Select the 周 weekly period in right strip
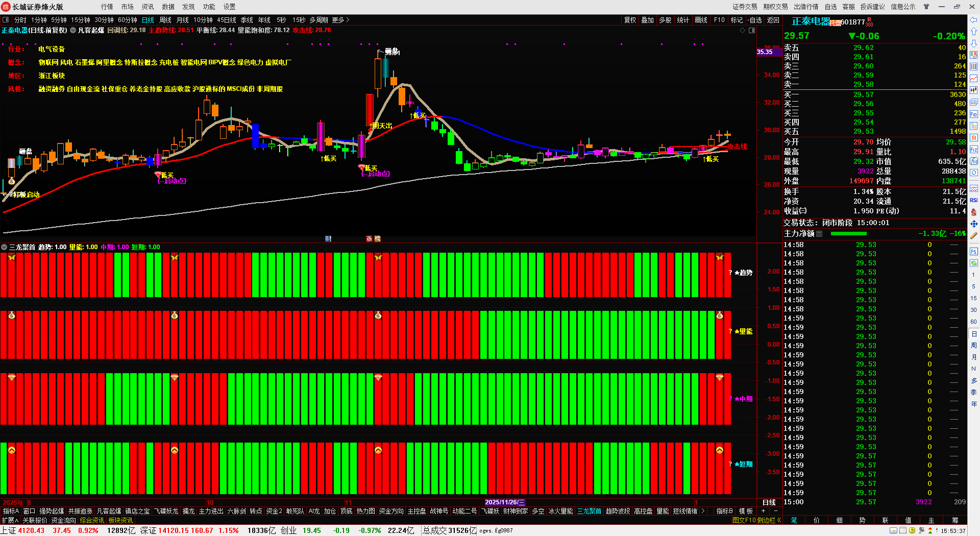 (x=974, y=345)
